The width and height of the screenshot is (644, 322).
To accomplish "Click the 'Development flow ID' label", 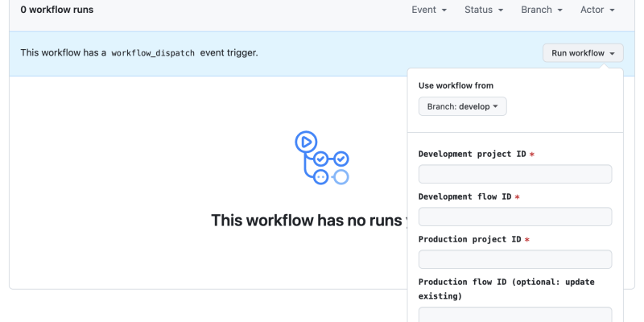I will [x=465, y=196].
